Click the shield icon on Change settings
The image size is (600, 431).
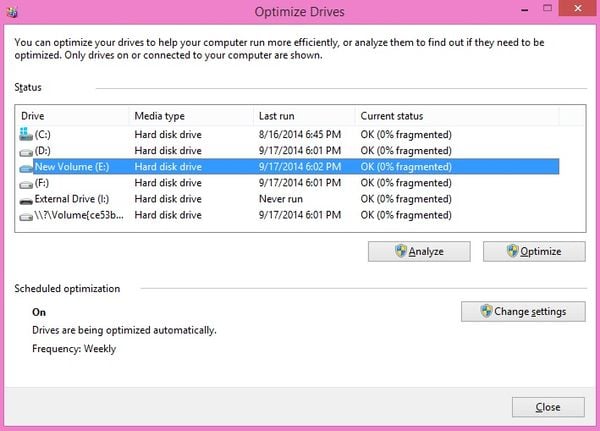[x=486, y=311]
